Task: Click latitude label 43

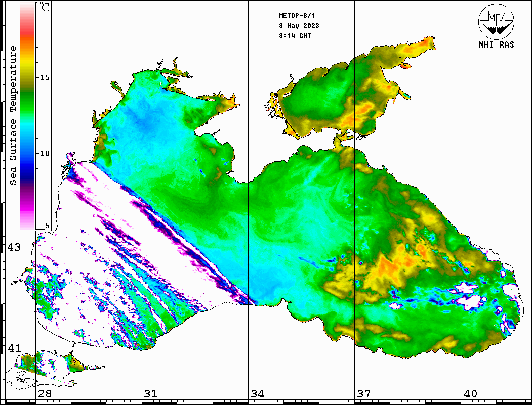Action: (14, 247)
